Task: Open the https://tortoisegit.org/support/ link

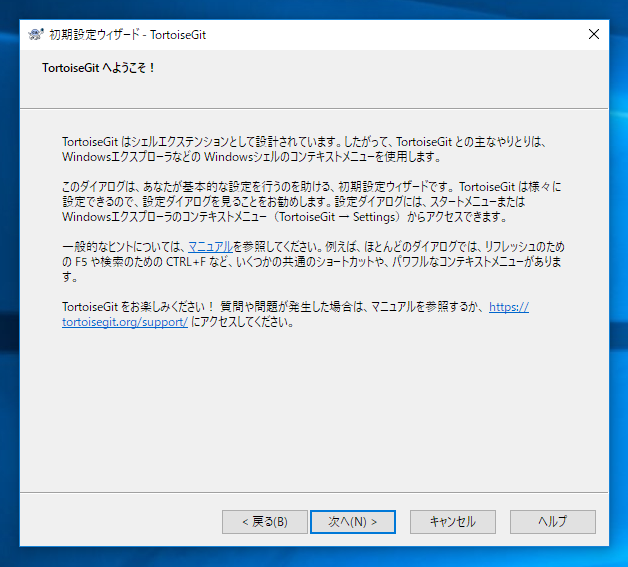Action: 125,322
